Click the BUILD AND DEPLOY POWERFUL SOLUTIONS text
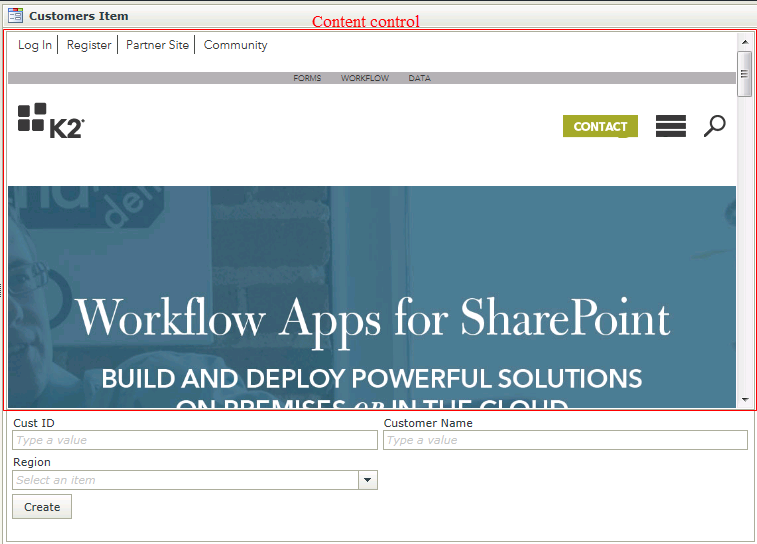Viewport: 757px width, 544px height. pyautogui.click(x=372, y=378)
